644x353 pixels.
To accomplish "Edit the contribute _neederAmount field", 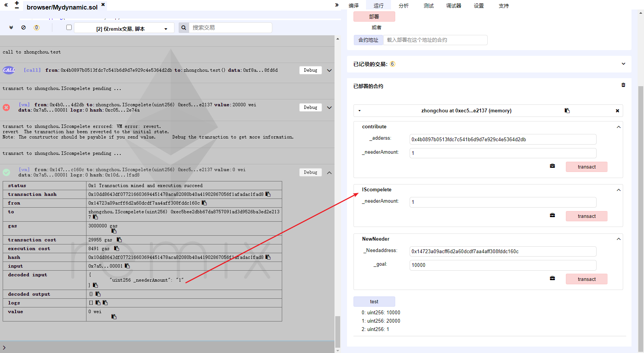I will (503, 153).
